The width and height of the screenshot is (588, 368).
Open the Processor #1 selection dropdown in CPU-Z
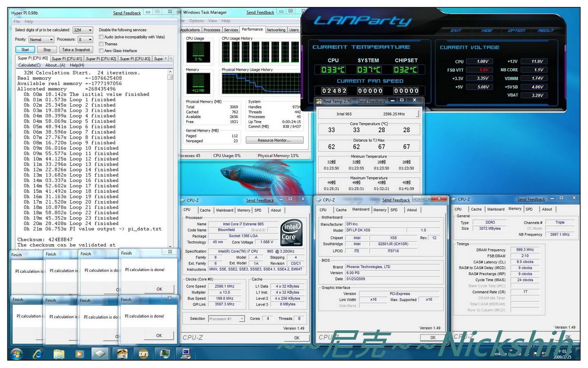226,319
